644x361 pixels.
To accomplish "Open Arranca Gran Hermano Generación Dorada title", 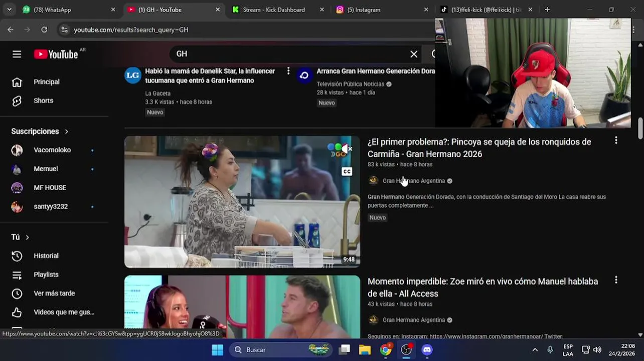I will click(376, 71).
